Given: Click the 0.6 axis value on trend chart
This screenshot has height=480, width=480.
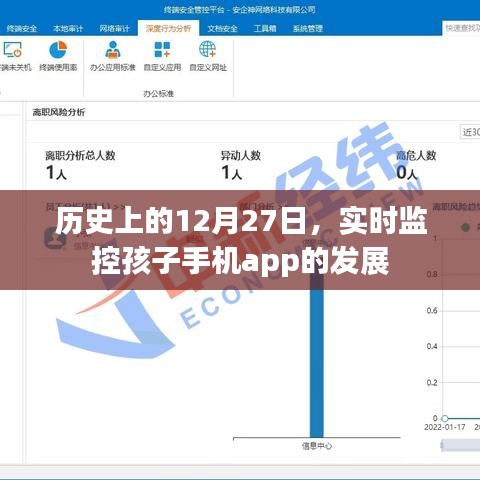Looking at the screenshot, I should [x=432, y=310].
